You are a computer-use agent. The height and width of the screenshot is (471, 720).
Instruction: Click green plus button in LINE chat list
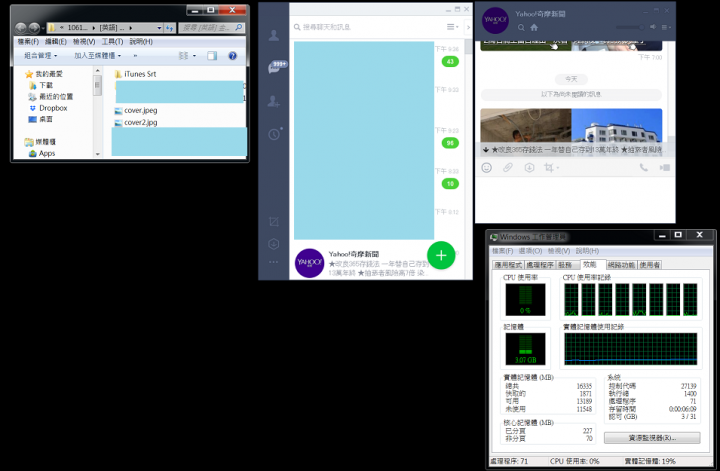click(x=441, y=255)
